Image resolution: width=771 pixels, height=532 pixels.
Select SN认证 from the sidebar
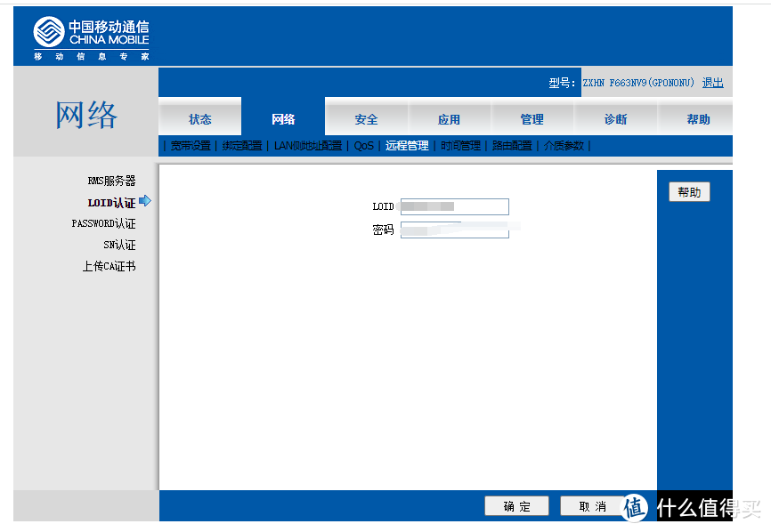119,245
